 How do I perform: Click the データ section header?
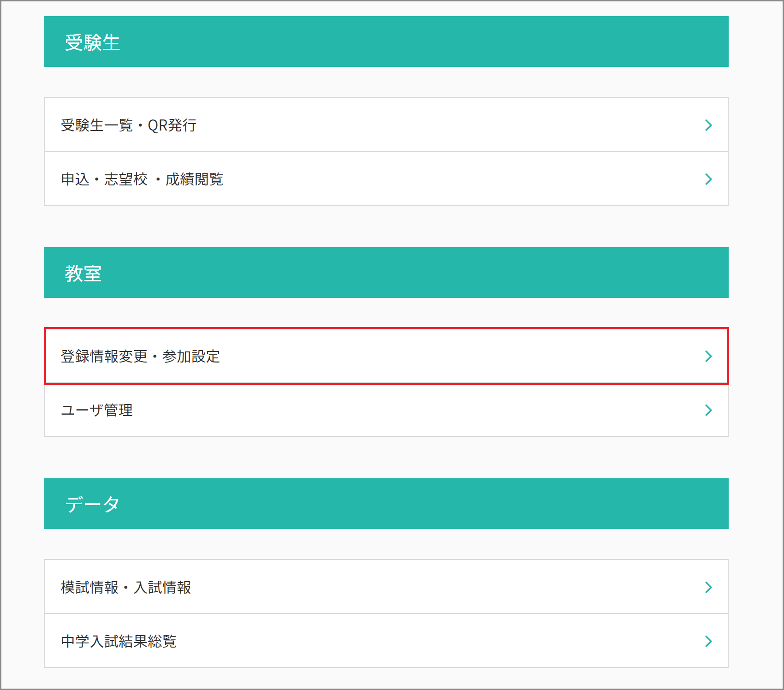[386, 504]
